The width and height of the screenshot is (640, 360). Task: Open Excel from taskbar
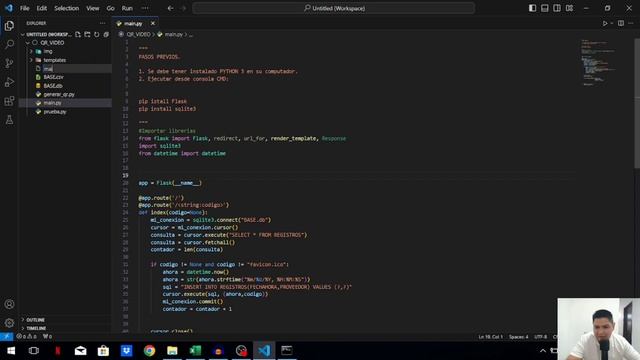click(196, 351)
